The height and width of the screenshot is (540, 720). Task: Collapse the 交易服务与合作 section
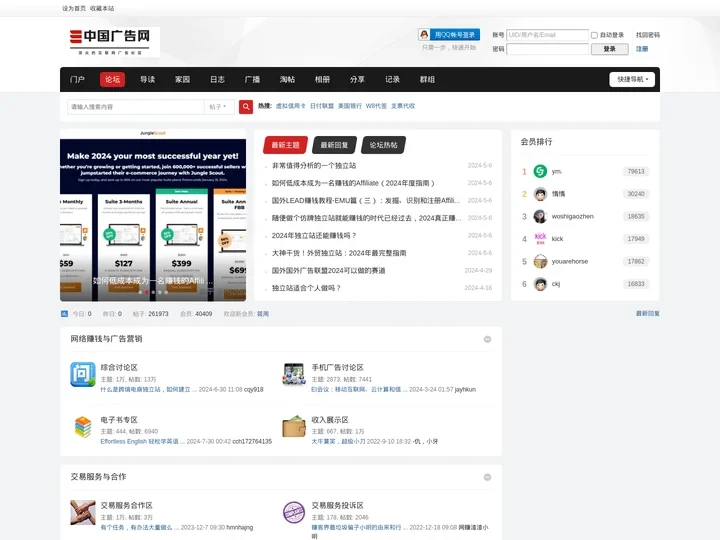coord(487,478)
